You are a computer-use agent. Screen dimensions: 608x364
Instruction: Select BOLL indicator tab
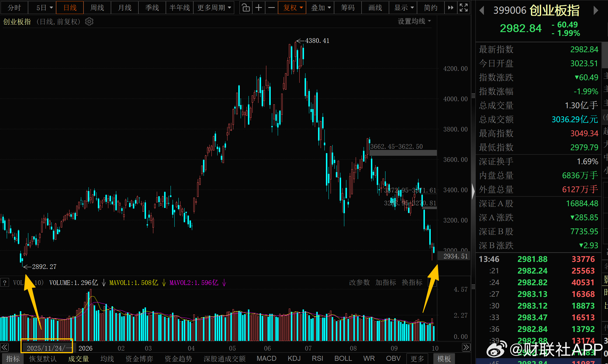[x=343, y=358]
